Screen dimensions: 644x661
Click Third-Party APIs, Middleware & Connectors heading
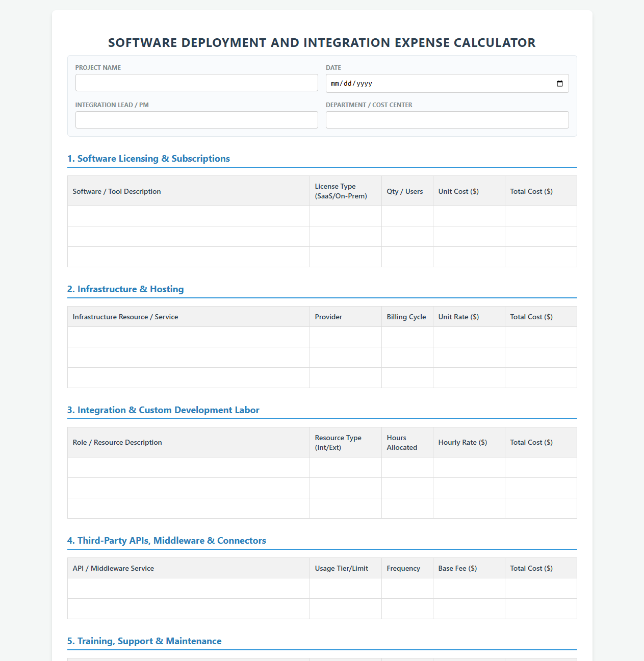point(167,541)
